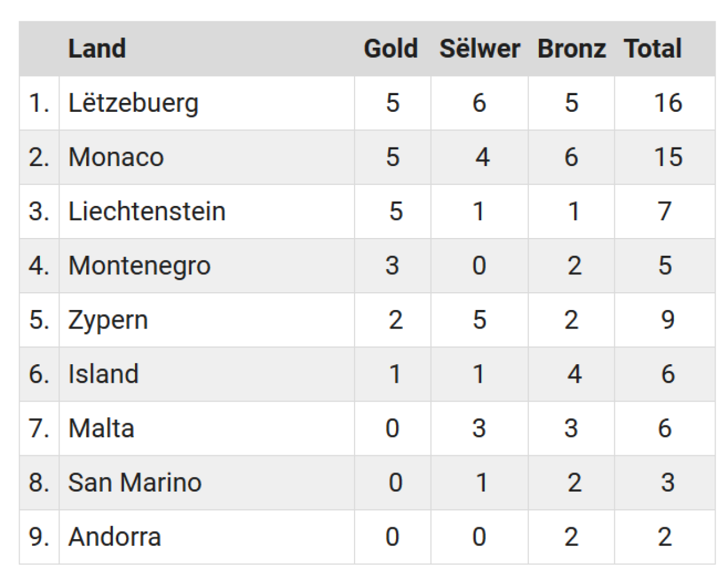Select the Malta country cell
Viewport: 728px width, 579px height.
pyautogui.click(x=101, y=428)
